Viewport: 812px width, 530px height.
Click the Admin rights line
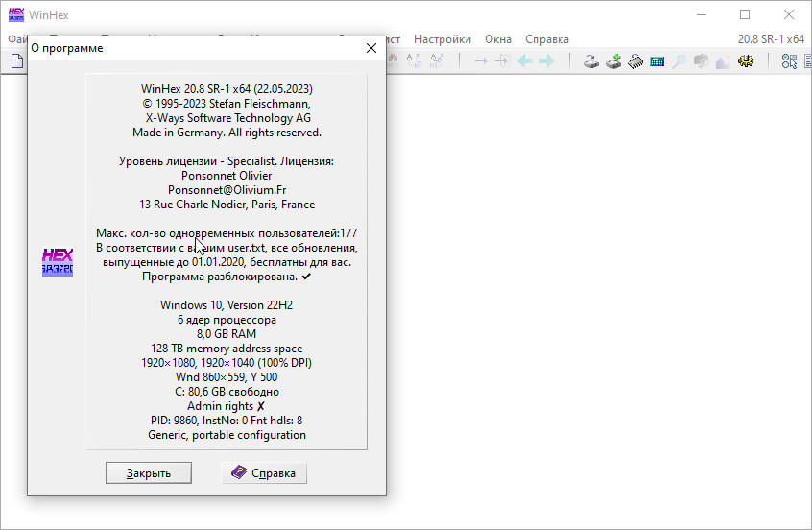227,406
